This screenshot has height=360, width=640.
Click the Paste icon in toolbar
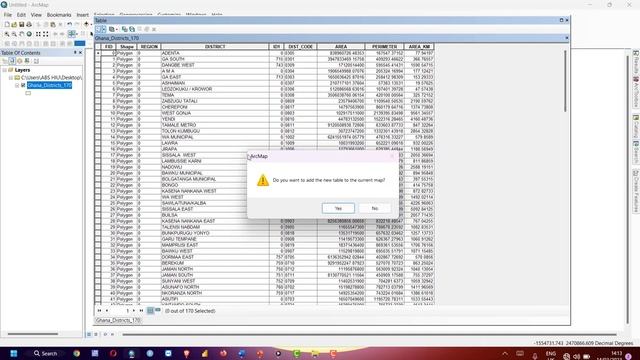pyautogui.click(x=53, y=24)
